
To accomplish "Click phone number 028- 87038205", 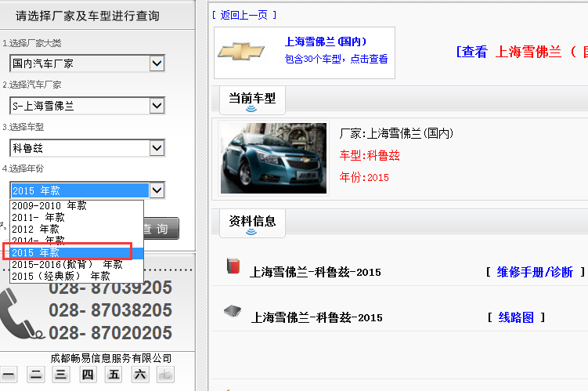I will (110, 310).
